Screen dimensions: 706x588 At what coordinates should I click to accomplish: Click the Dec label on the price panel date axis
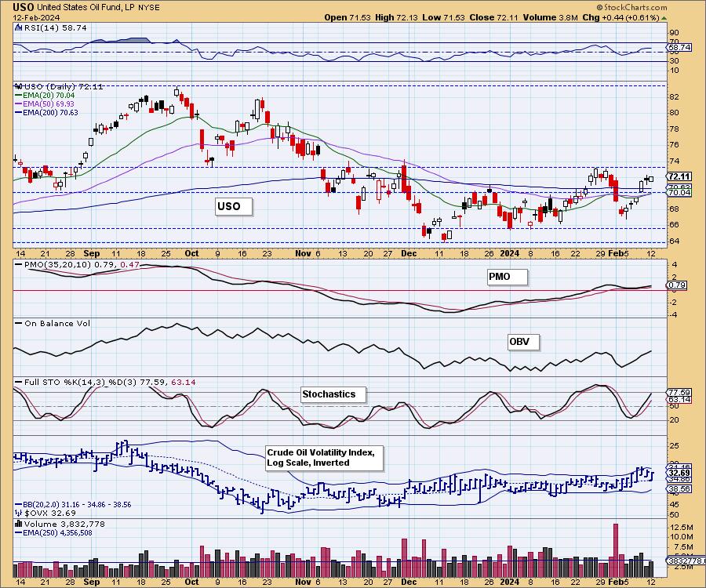pos(409,253)
